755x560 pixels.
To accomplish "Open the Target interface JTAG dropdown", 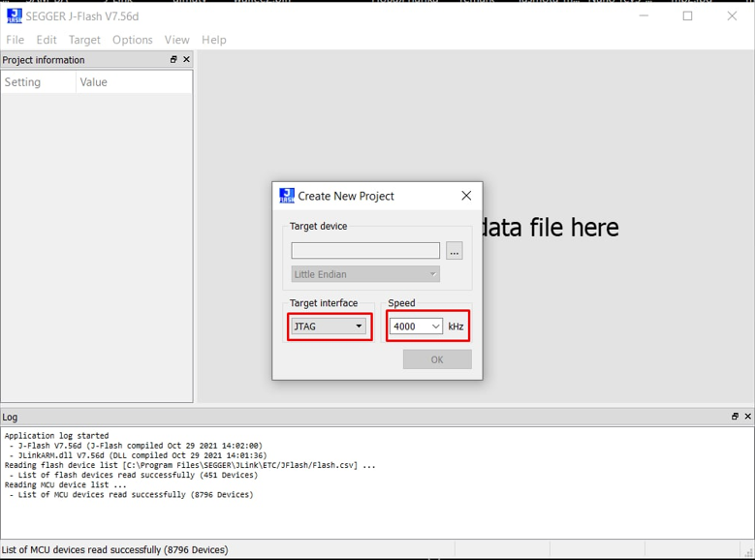I will pos(330,327).
